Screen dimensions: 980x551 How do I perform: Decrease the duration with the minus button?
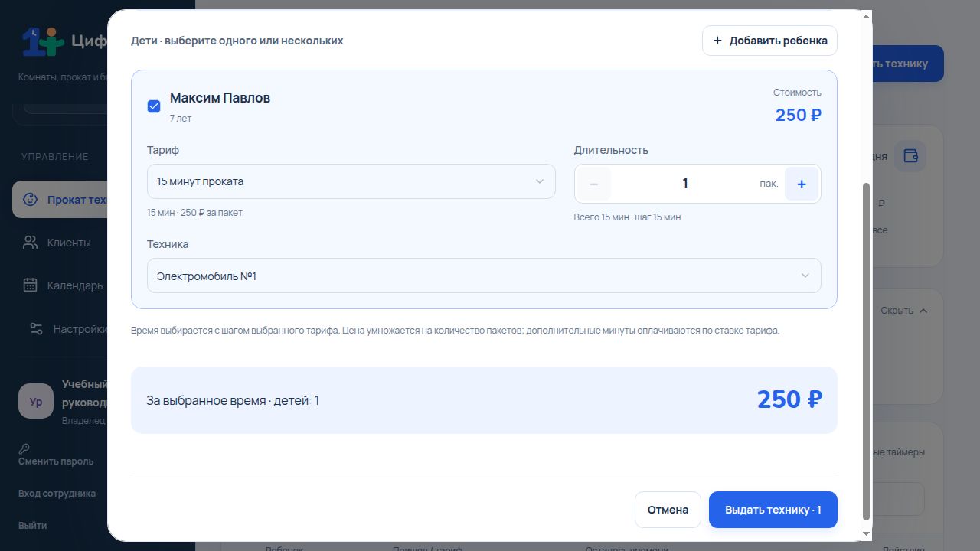[x=594, y=184]
